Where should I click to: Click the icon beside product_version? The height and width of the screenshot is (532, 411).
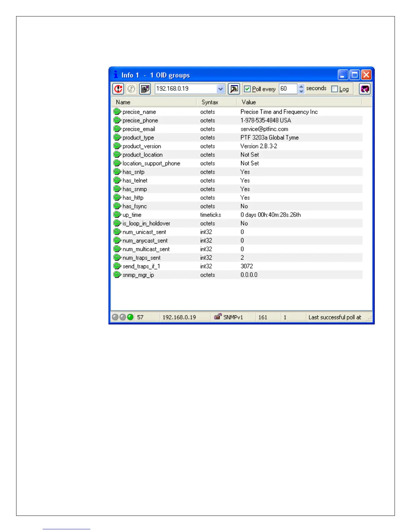coord(117,146)
